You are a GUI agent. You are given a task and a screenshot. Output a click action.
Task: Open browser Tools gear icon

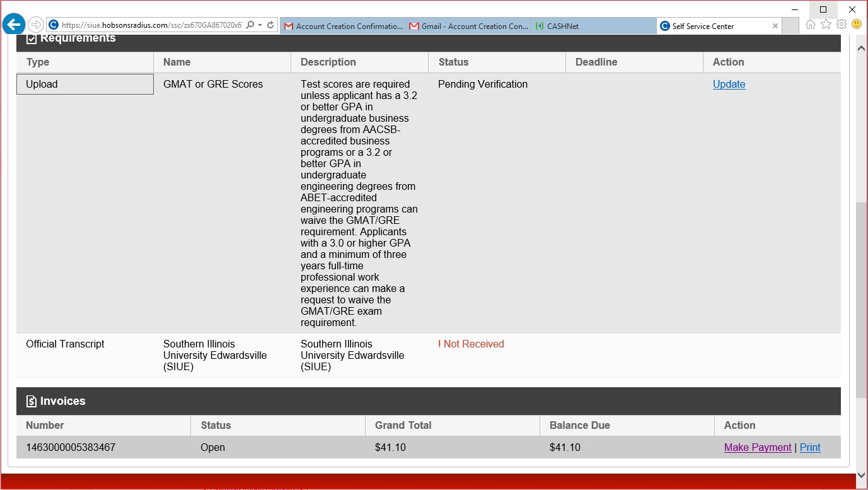[841, 25]
